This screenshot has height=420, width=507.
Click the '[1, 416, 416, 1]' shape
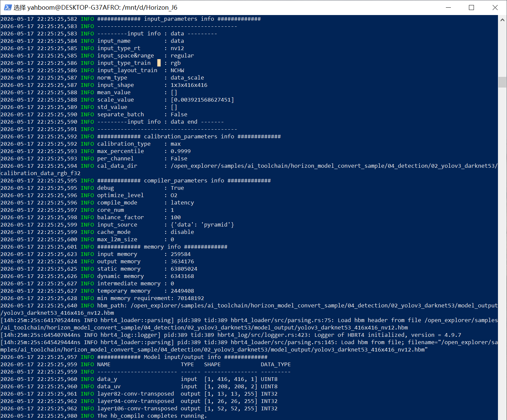pos(231,379)
